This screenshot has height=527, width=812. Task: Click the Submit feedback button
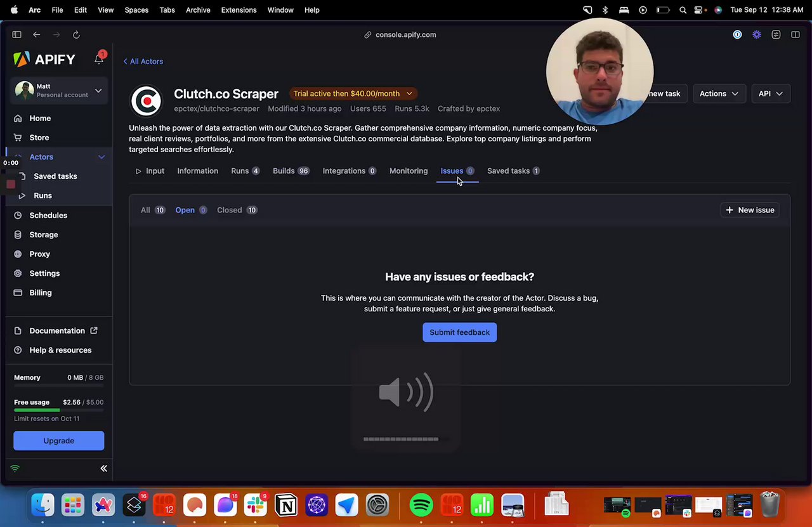coord(459,332)
